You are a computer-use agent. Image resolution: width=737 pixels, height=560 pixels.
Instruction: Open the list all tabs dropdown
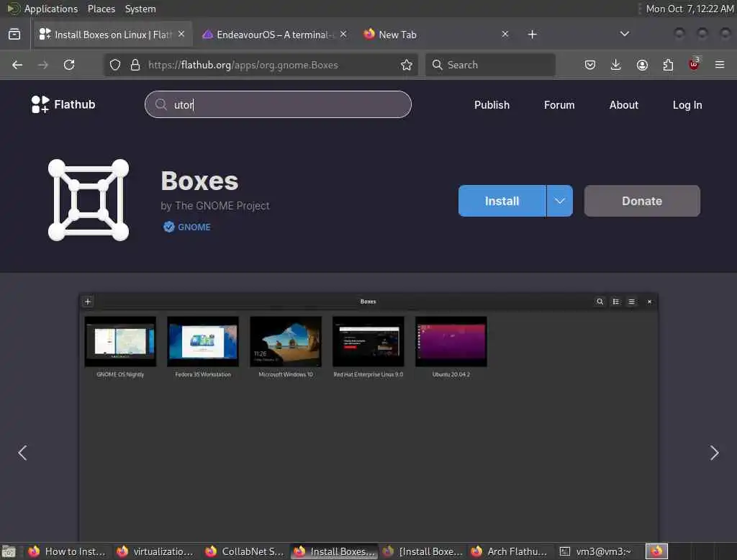coord(625,34)
